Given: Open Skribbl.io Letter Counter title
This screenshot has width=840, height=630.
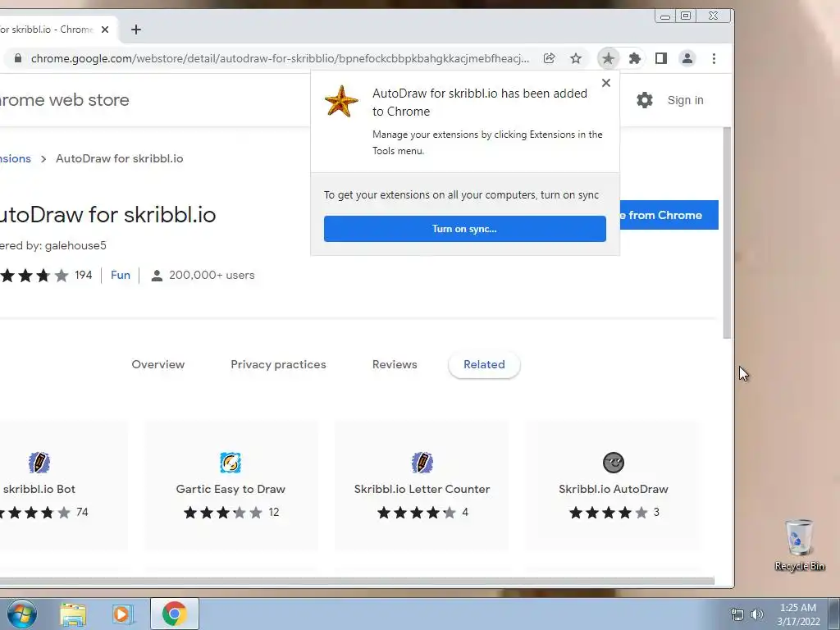Looking at the screenshot, I should (422, 489).
